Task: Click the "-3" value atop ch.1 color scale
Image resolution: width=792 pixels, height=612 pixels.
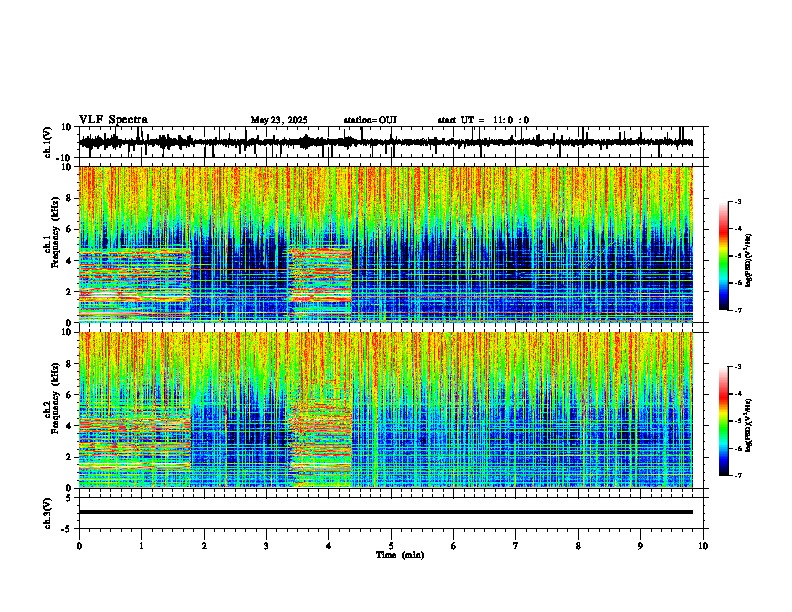Action: point(737,201)
